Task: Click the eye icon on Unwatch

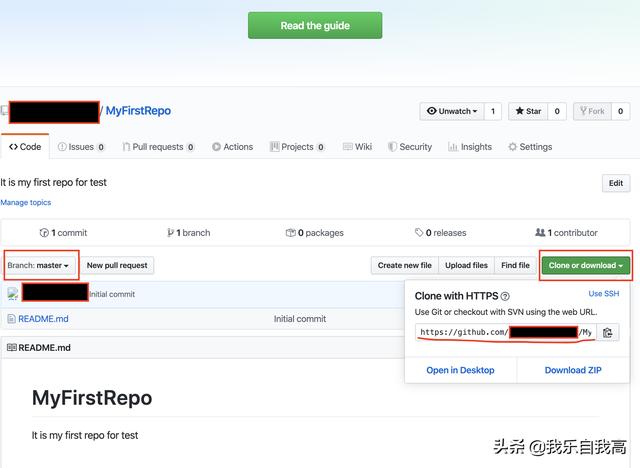Action: click(431, 111)
